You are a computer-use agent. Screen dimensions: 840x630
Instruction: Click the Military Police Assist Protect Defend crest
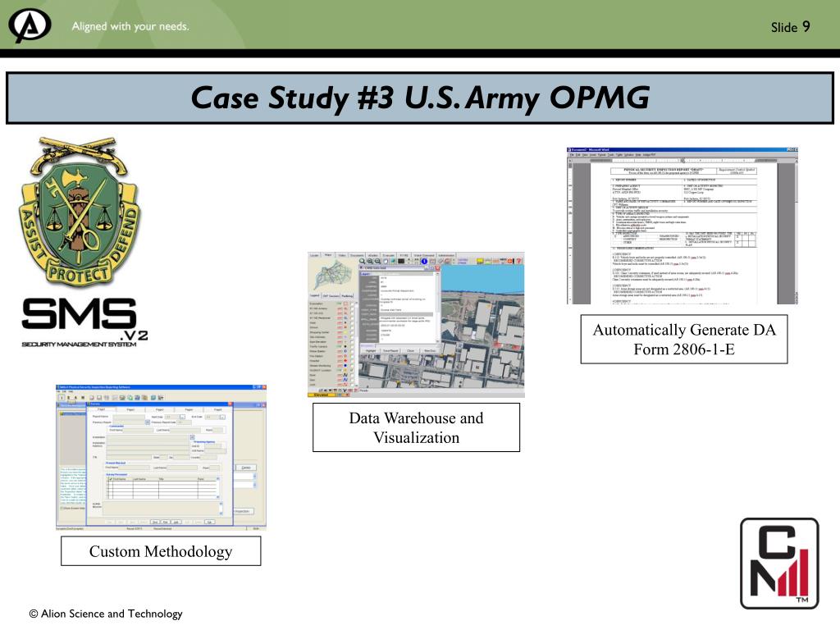pyautogui.click(x=80, y=212)
